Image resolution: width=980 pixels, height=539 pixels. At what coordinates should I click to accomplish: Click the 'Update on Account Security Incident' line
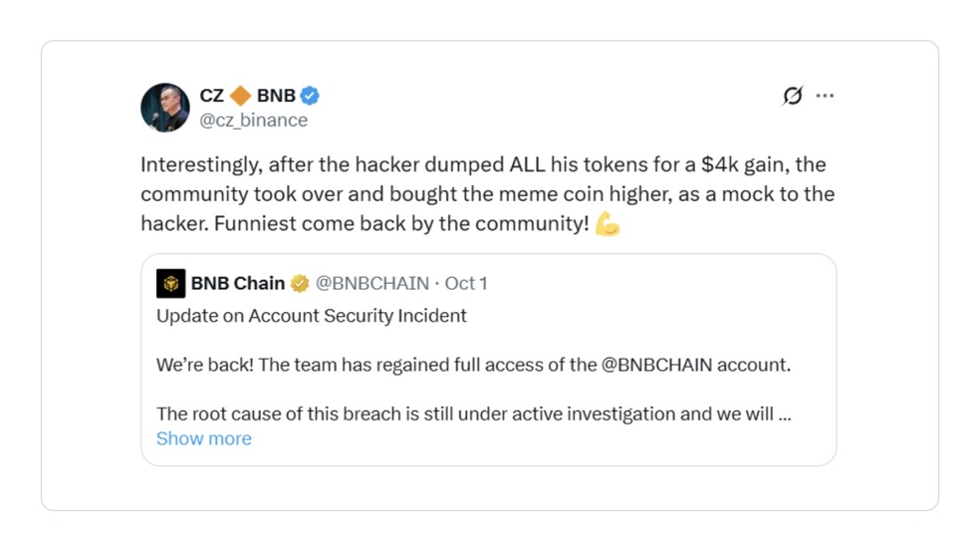pyautogui.click(x=312, y=316)
